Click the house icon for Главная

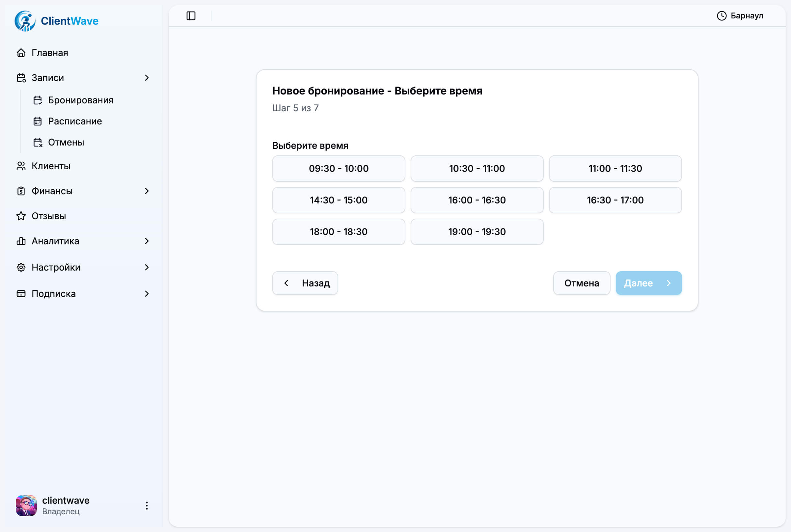pos(21,53)
